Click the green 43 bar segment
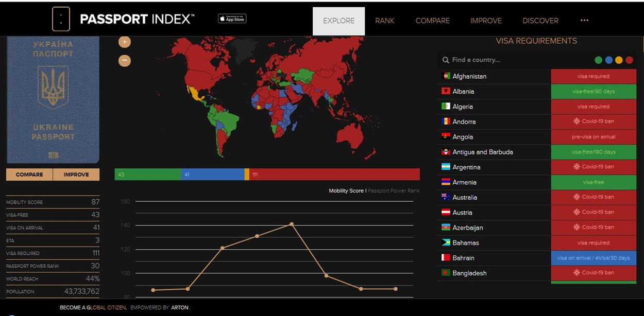644x316 pixels. 148,174
